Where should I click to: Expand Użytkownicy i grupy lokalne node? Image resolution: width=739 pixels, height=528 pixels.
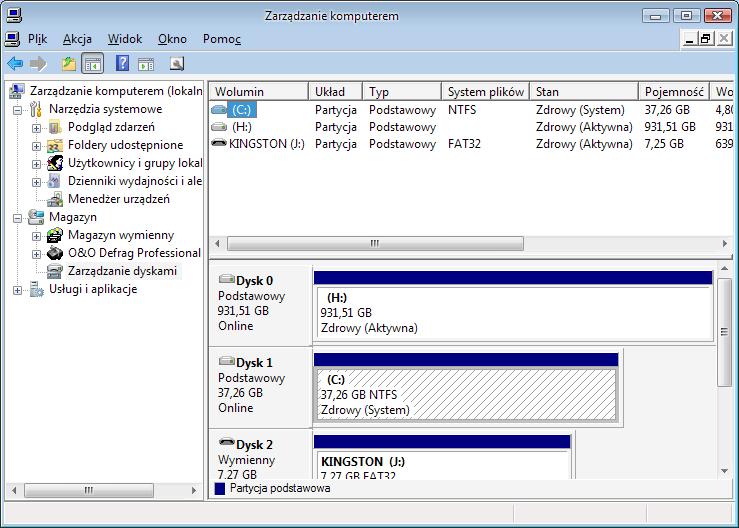pyautogui.click(x=36, y=164)
